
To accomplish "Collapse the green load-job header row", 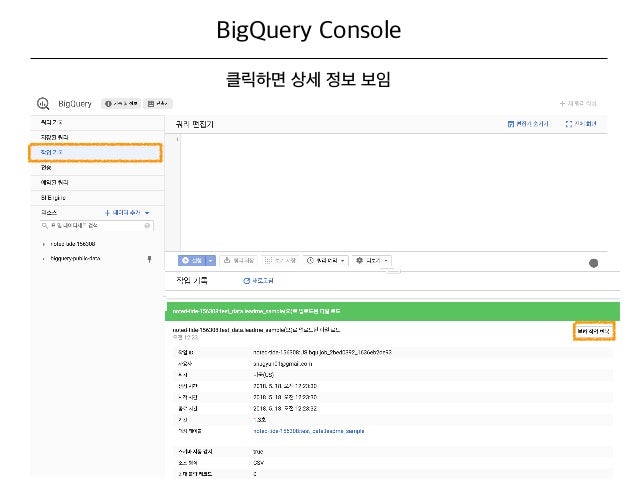I will 392,311.
